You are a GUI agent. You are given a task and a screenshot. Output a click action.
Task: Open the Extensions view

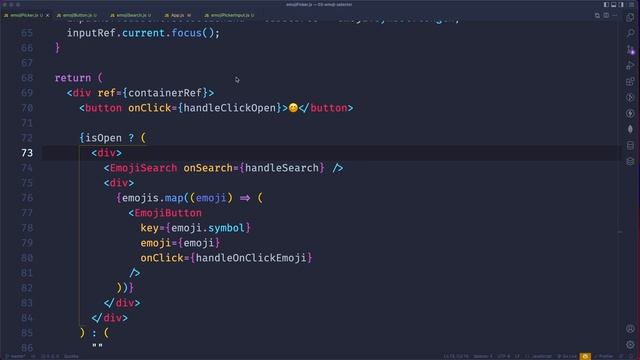coord(630,81)
